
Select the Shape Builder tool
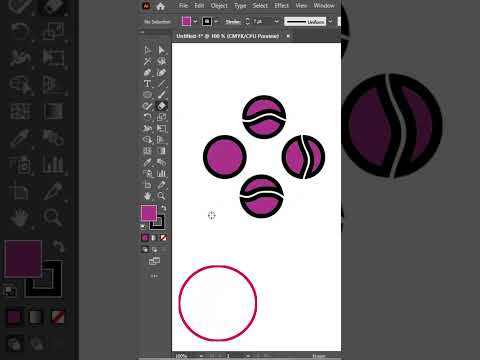pyautogui.click(x=148, y=140)
